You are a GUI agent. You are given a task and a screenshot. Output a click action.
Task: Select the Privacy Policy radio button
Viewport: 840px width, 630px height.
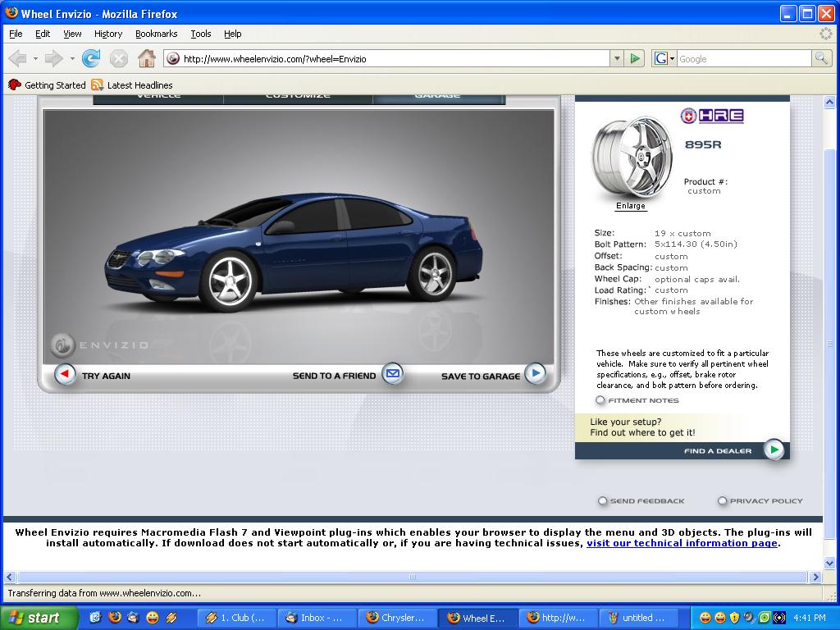[x=722, y=501]
